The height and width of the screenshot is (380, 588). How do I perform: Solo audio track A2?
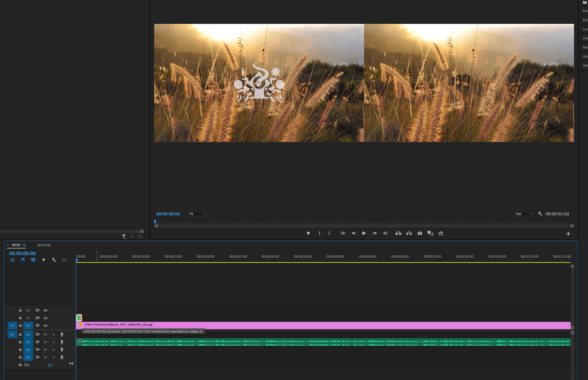click(x=54, y=342)
